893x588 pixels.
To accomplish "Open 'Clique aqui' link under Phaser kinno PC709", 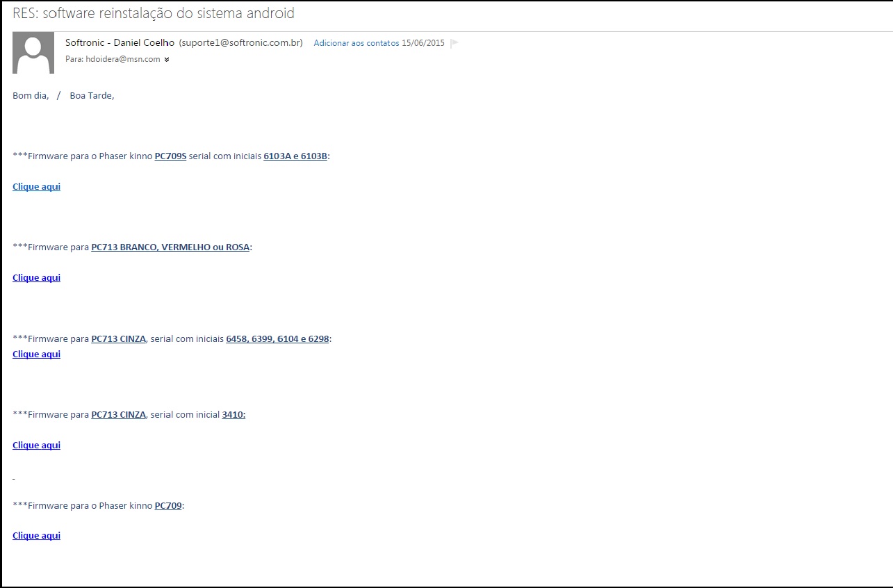I will click(x=36, y=536).
